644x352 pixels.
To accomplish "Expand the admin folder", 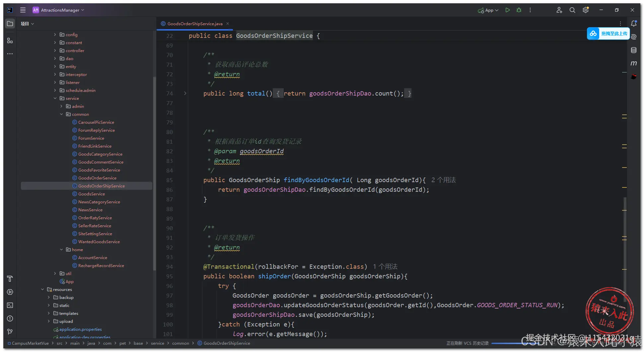I will (x=61, y=106).
